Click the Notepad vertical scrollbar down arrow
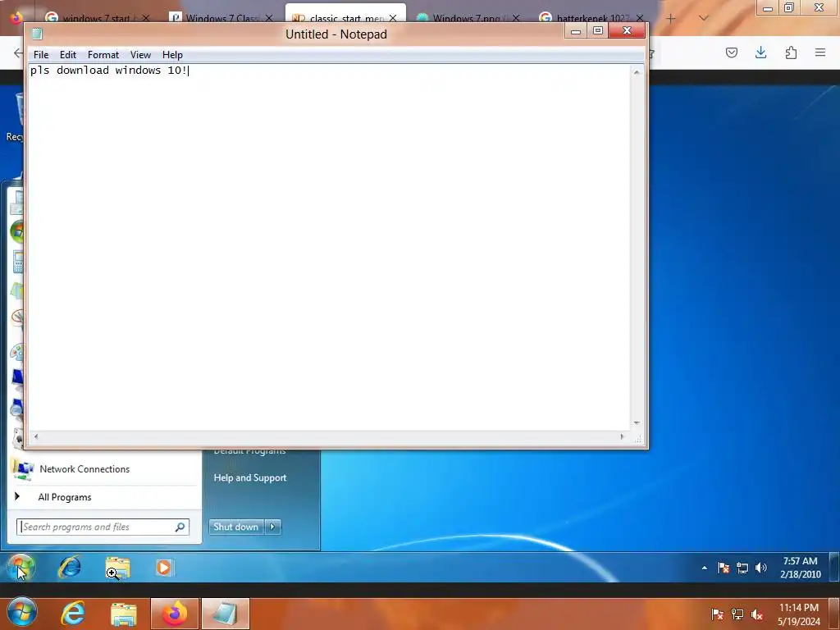Viewport: 840px width, 630px height. (x=637, y=423)
